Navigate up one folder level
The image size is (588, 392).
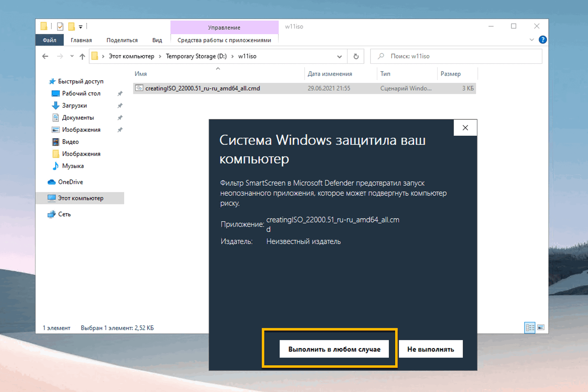[82, 56]
